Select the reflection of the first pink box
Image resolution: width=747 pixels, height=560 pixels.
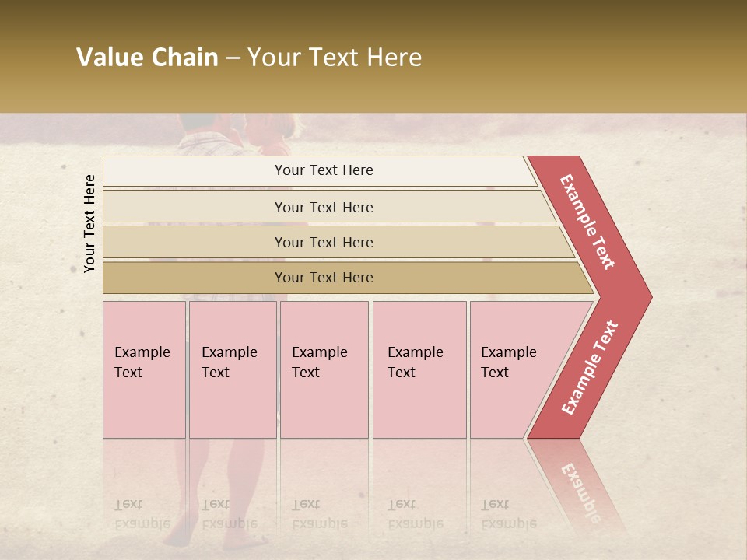pyautogui.click(x=145, y=485)
